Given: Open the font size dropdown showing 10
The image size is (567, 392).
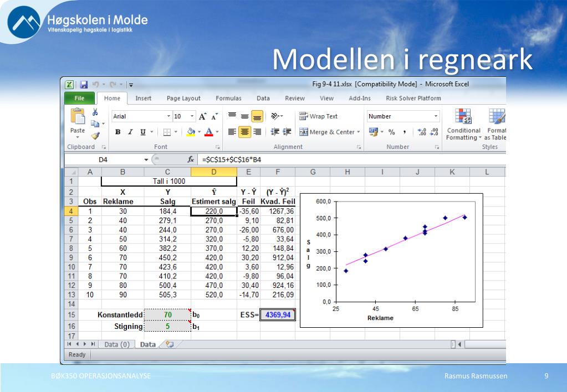Looking at the screenshot, I should (192, 116).
